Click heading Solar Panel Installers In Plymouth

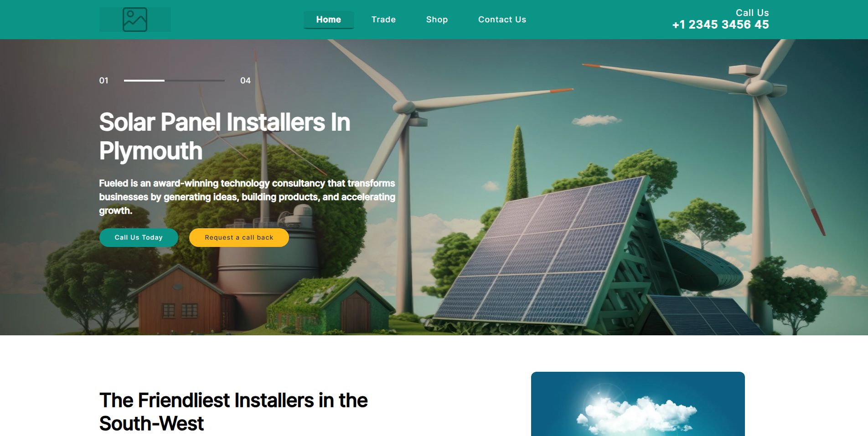coord(225,136)
